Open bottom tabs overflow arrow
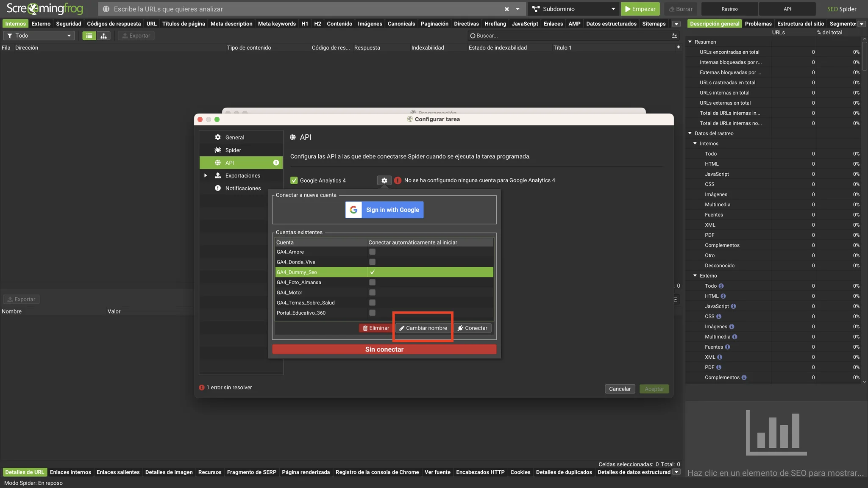Image resolution: width=868 pixels, height=488 pixels. pyautogui.click(x=676, y=472)
